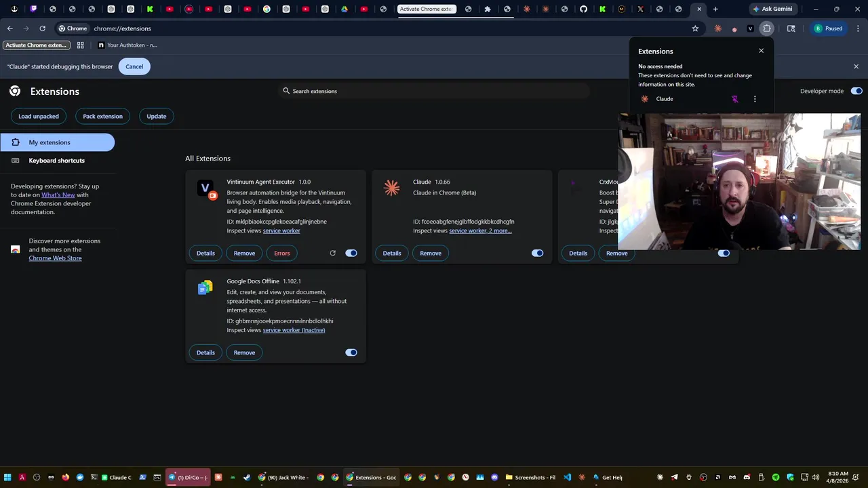
Task: Switch to the GitHub tab
Action: click(583, 9)
